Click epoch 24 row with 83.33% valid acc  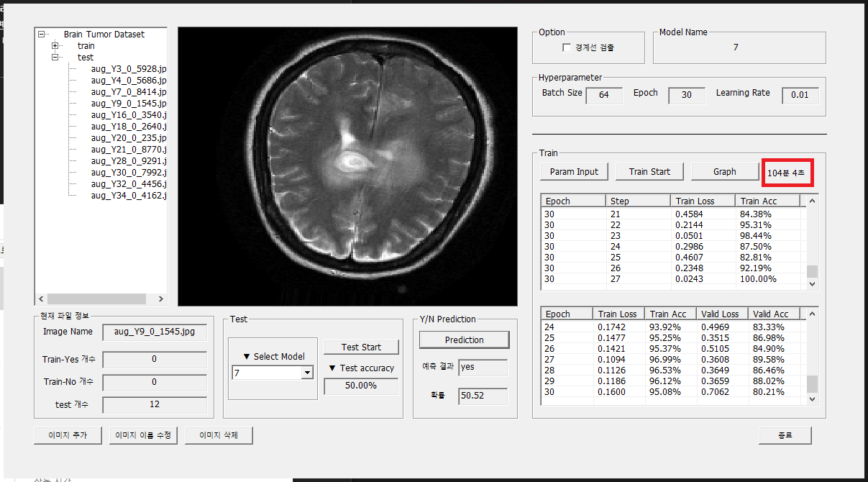click(x=673, y=327)
